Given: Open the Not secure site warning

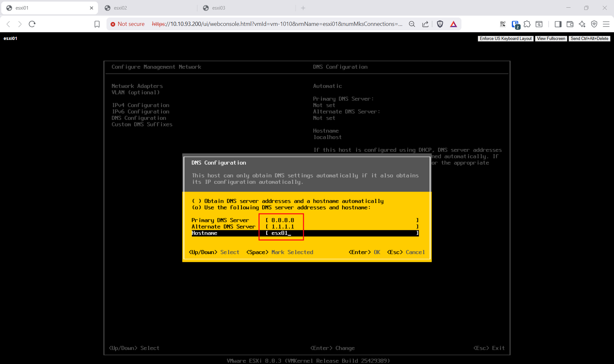Looking at the screenshot, I should pos(128,24).
